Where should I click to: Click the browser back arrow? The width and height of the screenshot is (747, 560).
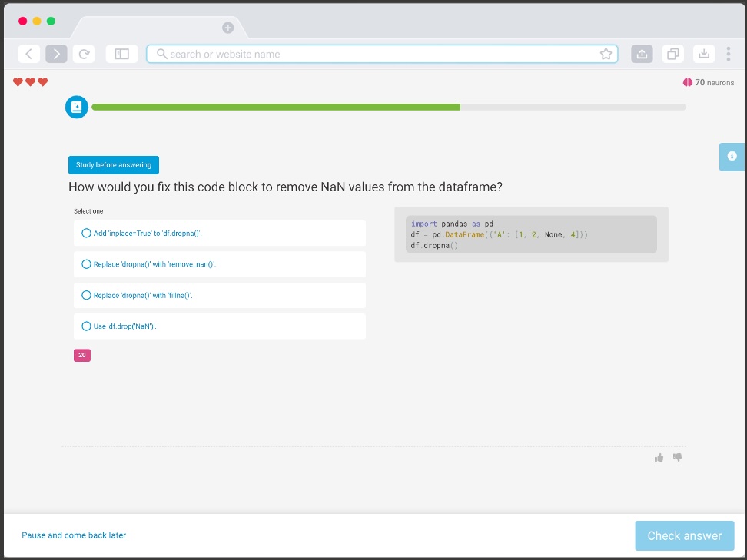(x=28, y=54)
